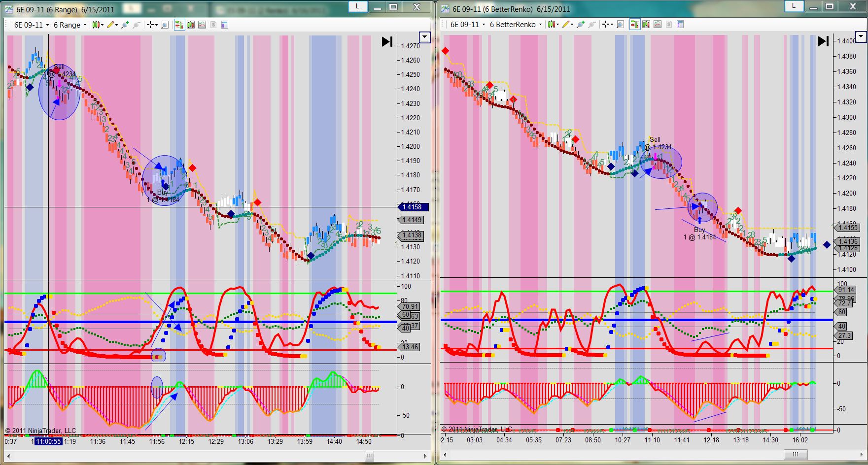Screen dimensions: 868x465
Task: Click the 1.4138 price marker in Range chart
Action: [x=411, y=235]
